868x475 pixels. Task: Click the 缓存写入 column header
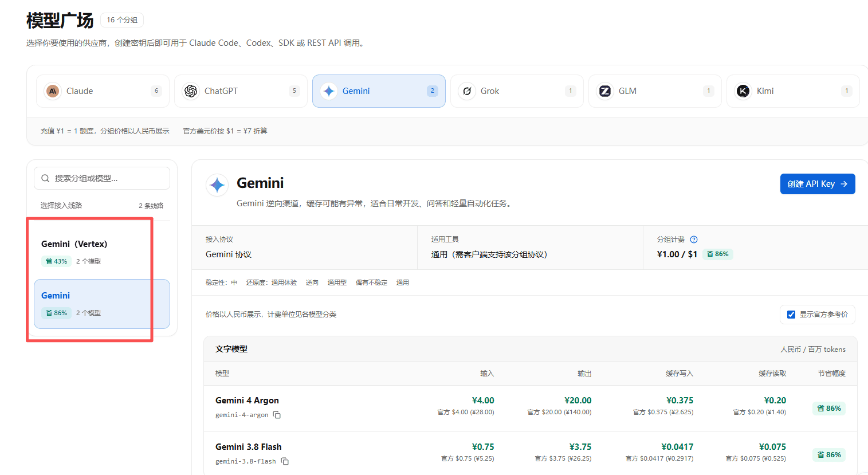point(680,374)
